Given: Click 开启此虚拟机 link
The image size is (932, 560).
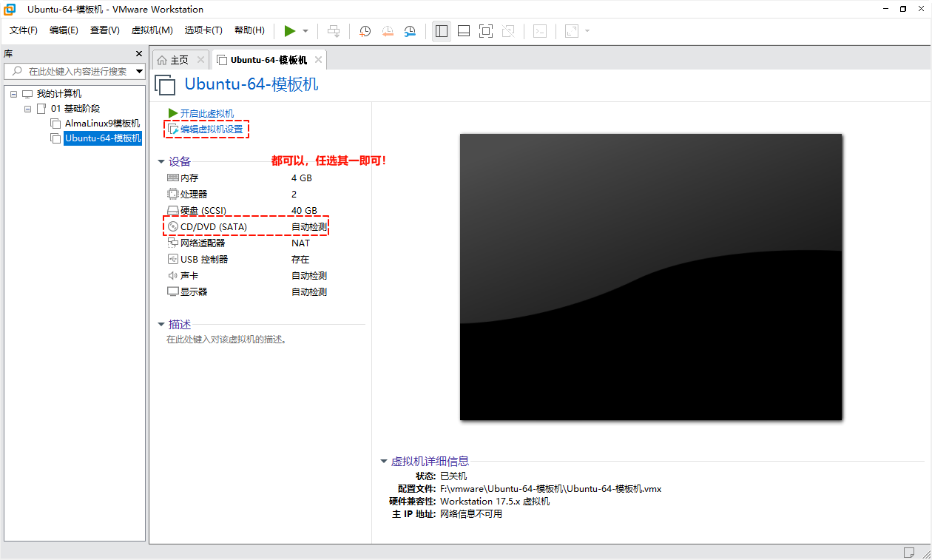Looking at the screenshot, I should click(206, 113).
